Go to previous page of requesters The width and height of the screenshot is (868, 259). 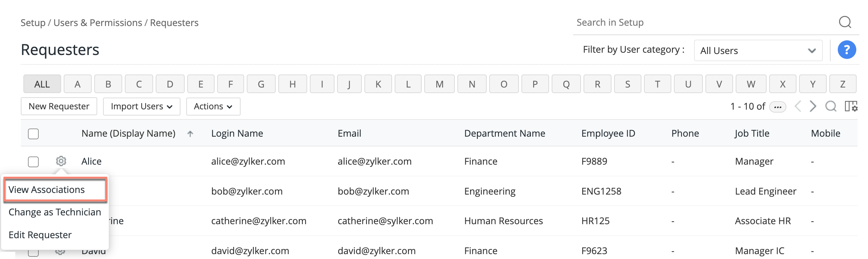tap(797, 106)
